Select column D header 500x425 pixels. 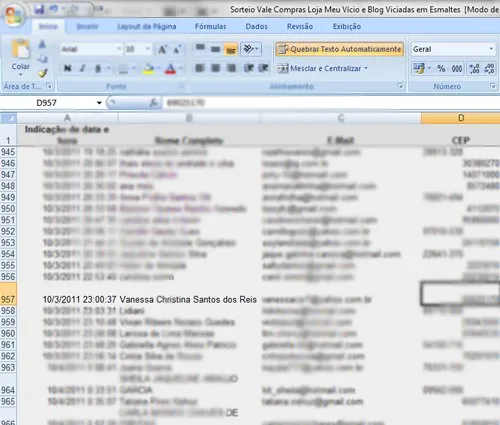tap(461, 118)
